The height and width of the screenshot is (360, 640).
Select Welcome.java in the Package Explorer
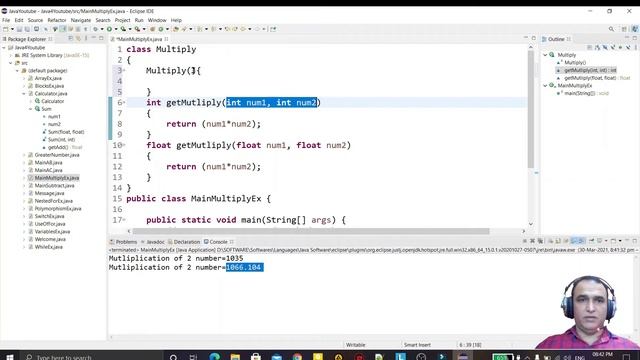point(50,239)
